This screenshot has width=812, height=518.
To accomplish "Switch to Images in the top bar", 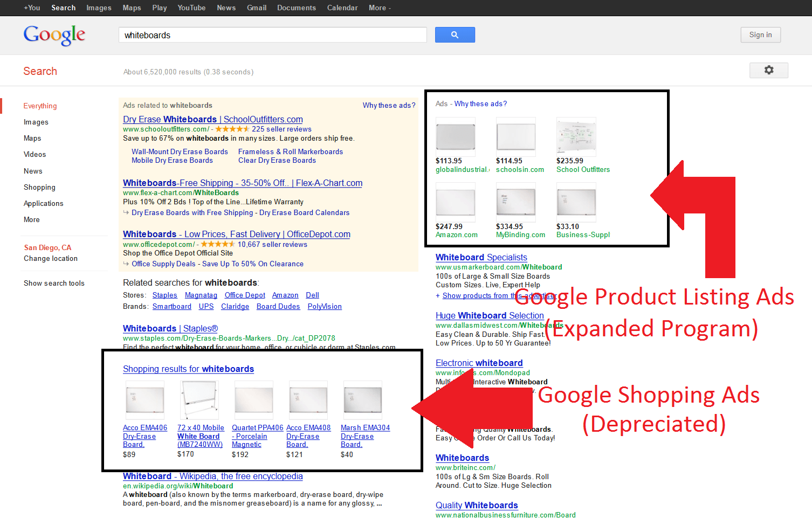I will [x=99, y=8].
